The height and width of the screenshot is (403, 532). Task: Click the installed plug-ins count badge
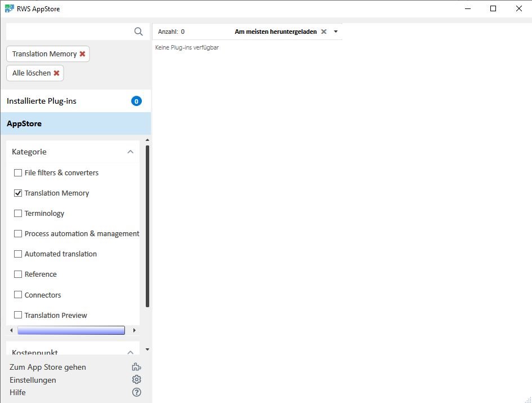(x=136, y=101)
